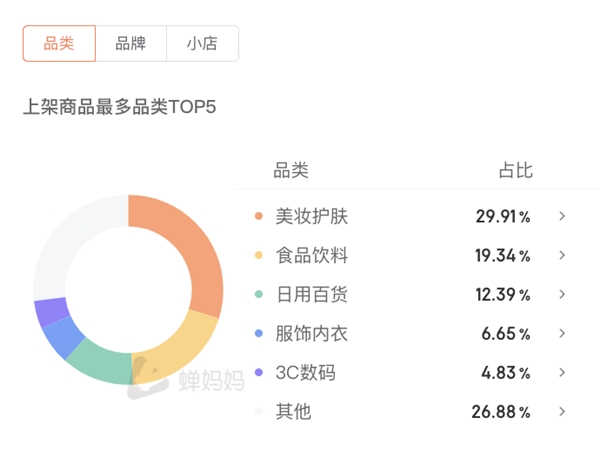The height and width of the screenshot is (450, 600).
Task: Click the green 日用百货 legend dot
Action: tap(259, 294)
